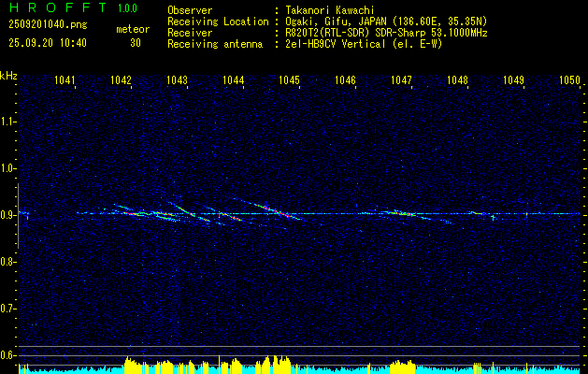
Task: Click the R820T2(RTL-SDR) receiver description
Action: [386, 33]
